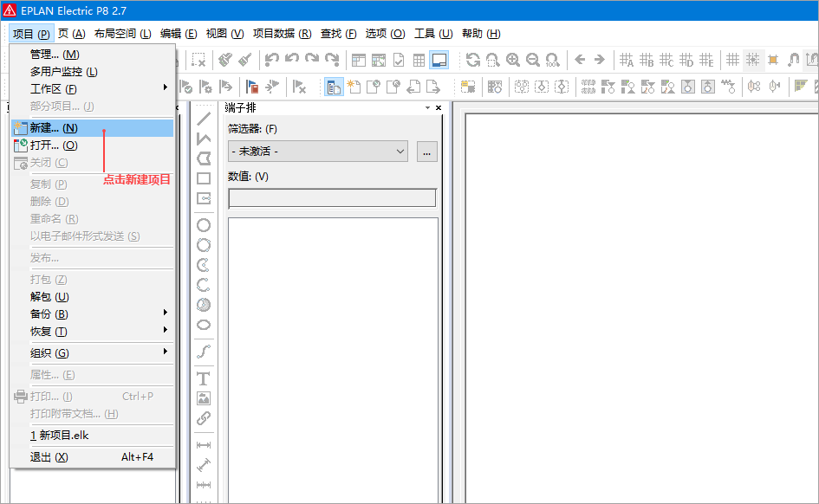Open the 端子排 panel options arrow
819x504 pixels.
427,108
